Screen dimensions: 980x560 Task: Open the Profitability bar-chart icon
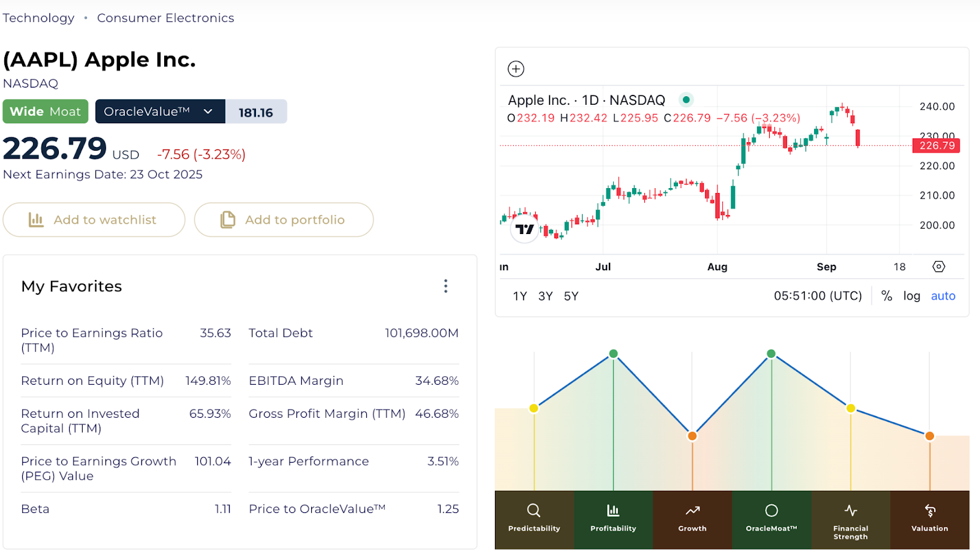pos(612,510)
